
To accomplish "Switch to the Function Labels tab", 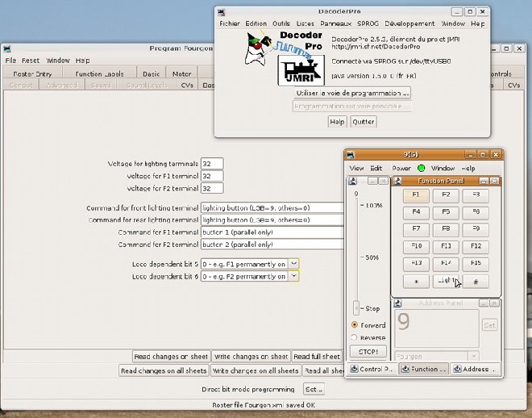I will coord(99,73).
